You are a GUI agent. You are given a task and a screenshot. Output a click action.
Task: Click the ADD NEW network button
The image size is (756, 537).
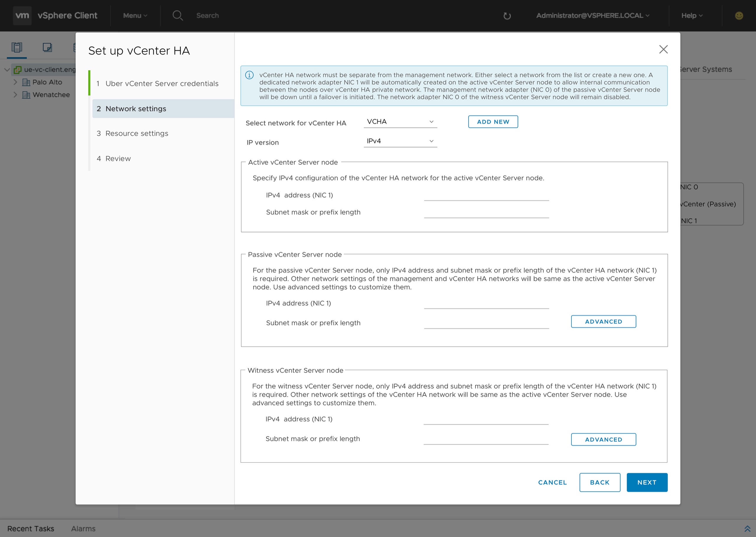click(x=493, y=122)
